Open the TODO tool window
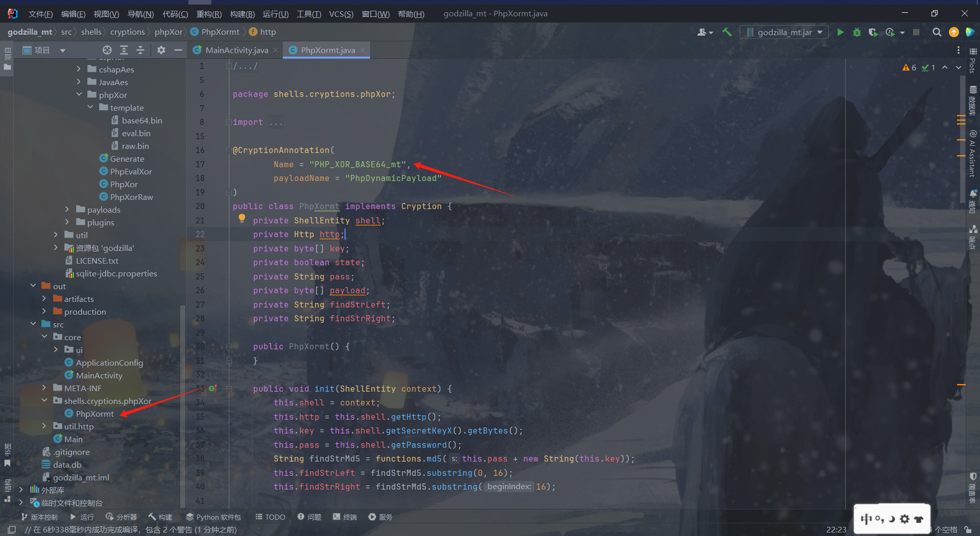 pos(271,517)
